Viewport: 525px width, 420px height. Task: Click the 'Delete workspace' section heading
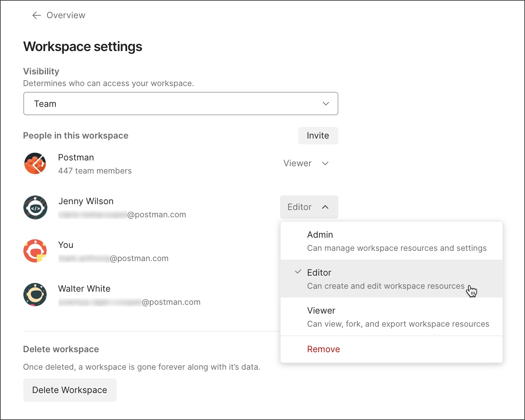pyautogui.click(x=61, y=349)
